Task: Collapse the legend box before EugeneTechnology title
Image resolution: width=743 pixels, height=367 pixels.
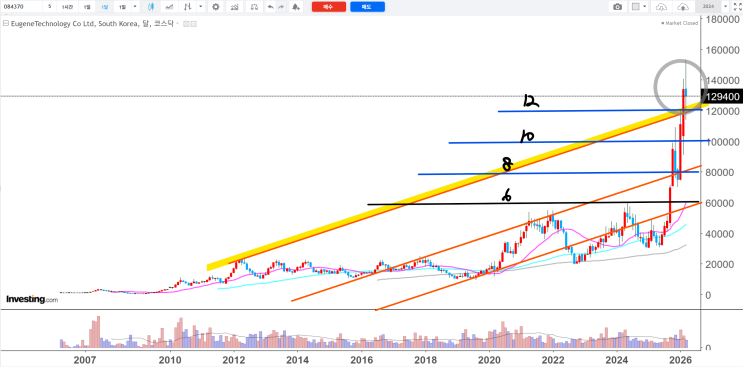Action: coord(6,23)
